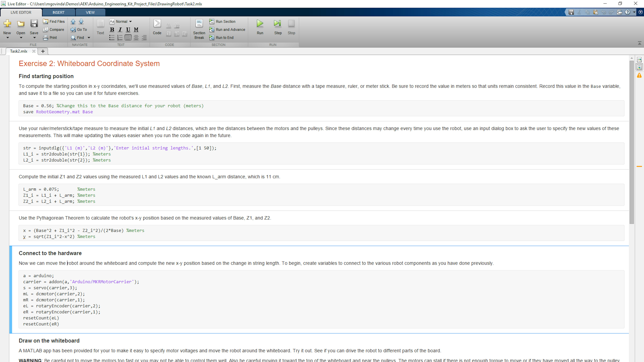Open Help with the question mark icon
The width and height of the screenshot is (644, 362).
[627, 12]
